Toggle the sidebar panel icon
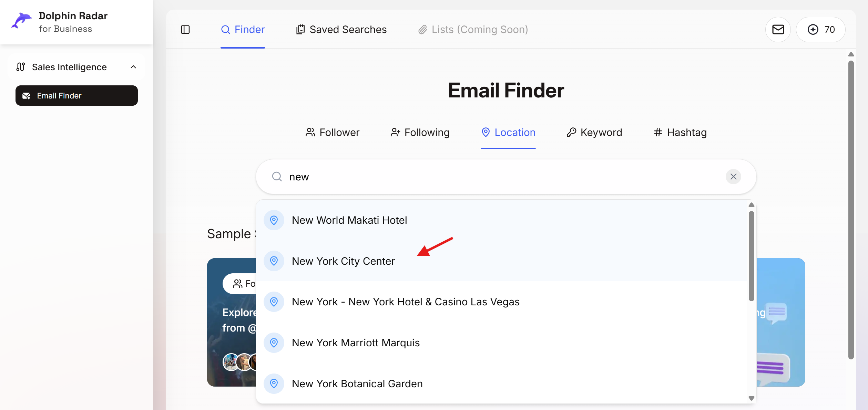The width and height of the screenshot is (868, 410). [185, 30]
